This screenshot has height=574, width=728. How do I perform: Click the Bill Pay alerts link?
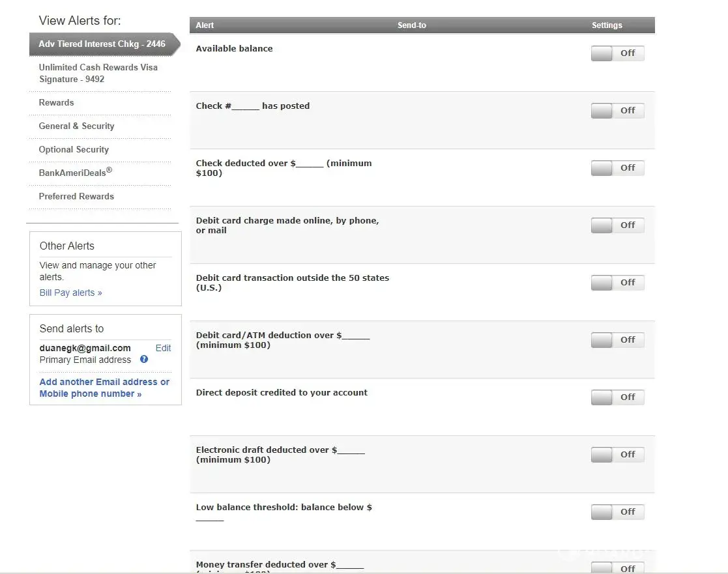[x=70, y=293]
